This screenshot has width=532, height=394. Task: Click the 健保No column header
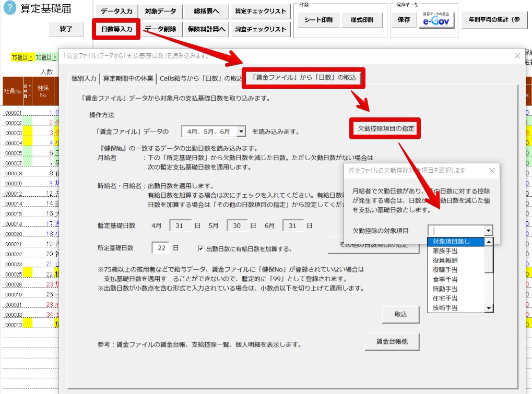pyautogui.click(x=43, y=91)
